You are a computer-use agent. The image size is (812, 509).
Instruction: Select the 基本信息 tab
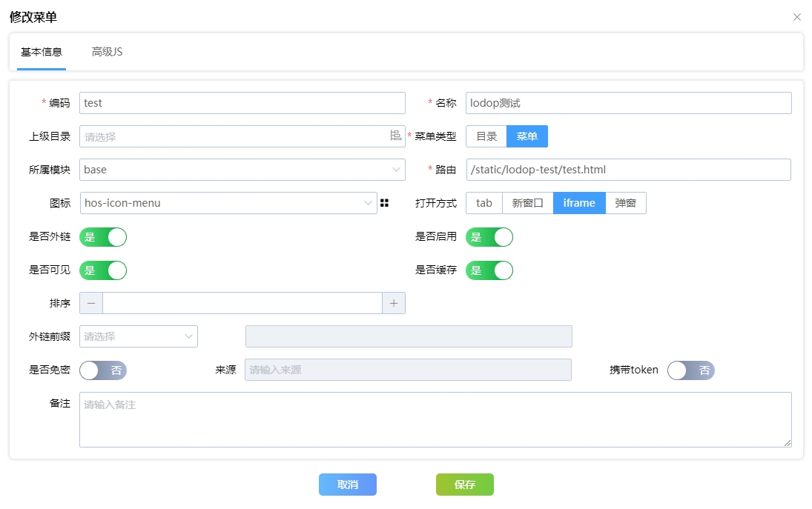pyautogui.click(x=42, y=52)
